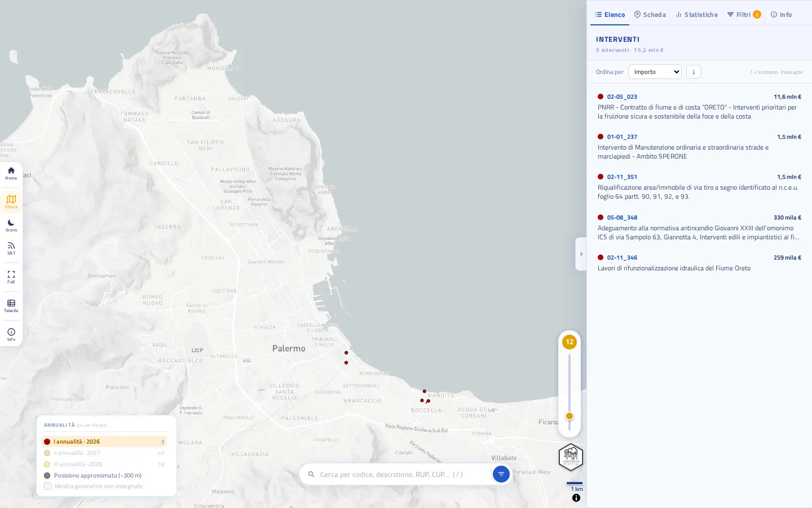Open the Elenco tab
The image size is (812, 508).
(610, 15)
